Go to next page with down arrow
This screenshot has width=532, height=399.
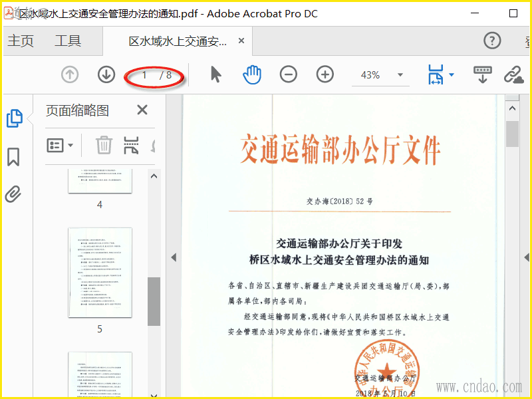pos(106,74)
